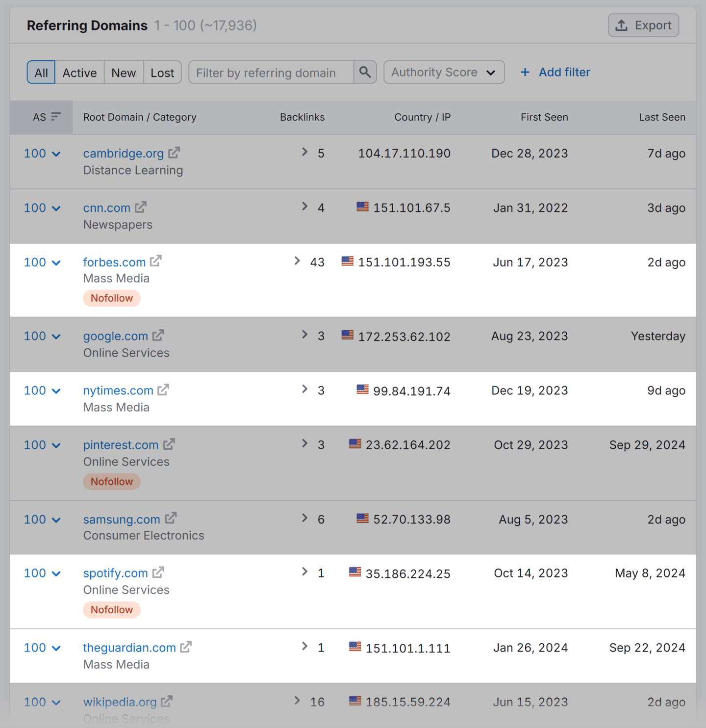Switch to the Lost tab
706x728 pixels.
point(162,73)
